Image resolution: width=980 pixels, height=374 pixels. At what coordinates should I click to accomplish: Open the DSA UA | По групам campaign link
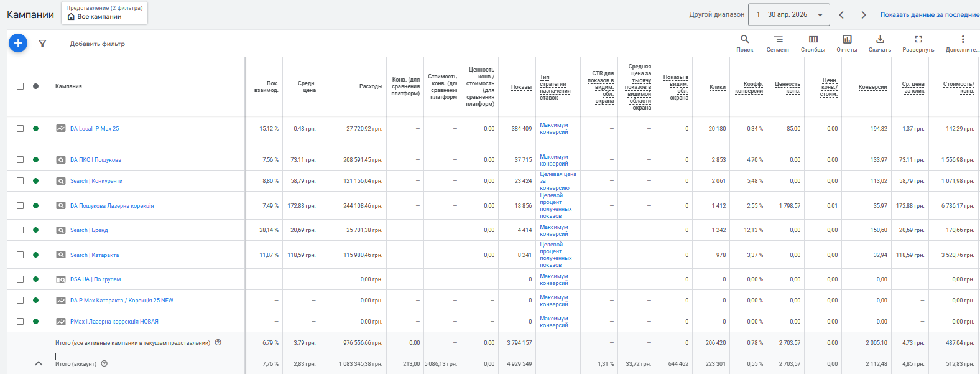coord(96,279)
